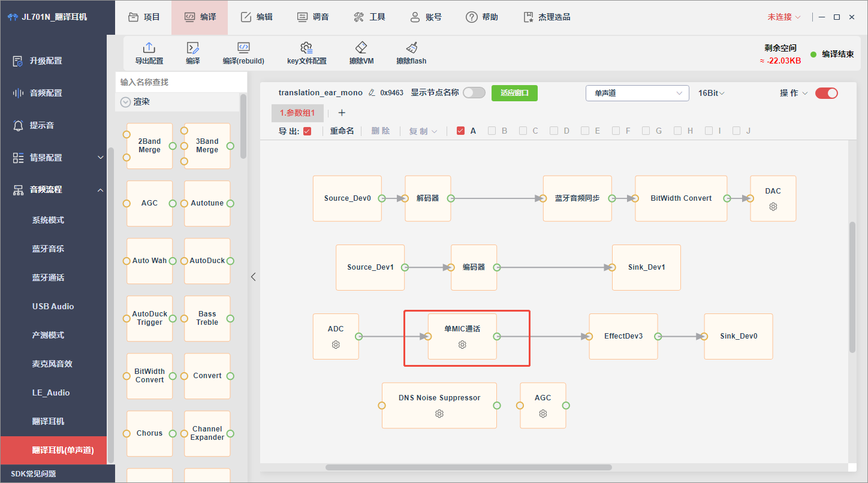Open the 未连接 connection dropdown
The image size is (868, 483).
[784, 17]
